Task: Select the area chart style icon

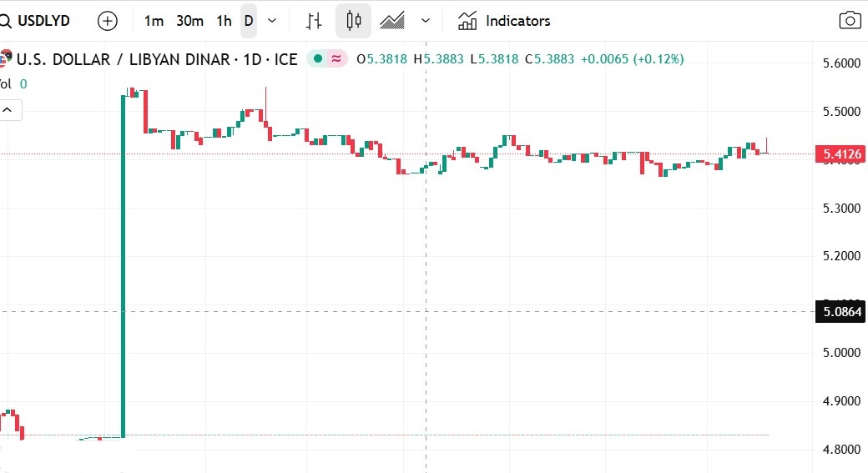Action: click(392, 21)
